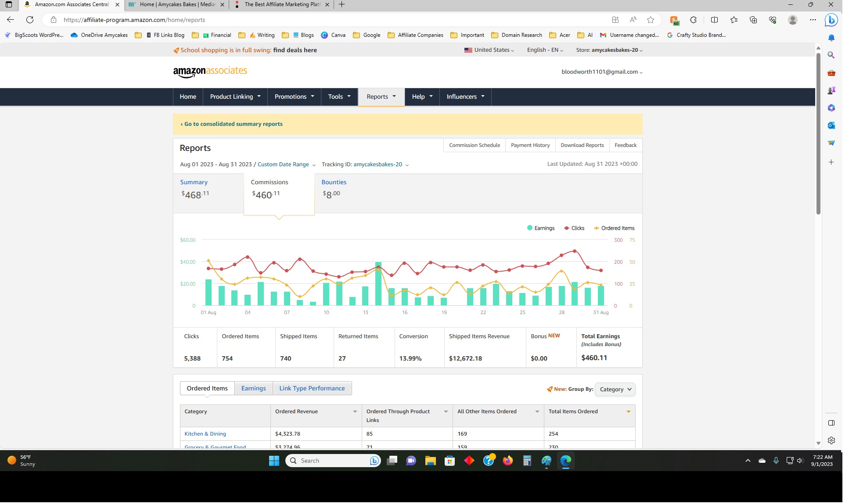Toggle Ordered Items series in legend
The width and height of the screenshot is (856, 504).
point(614,228)
